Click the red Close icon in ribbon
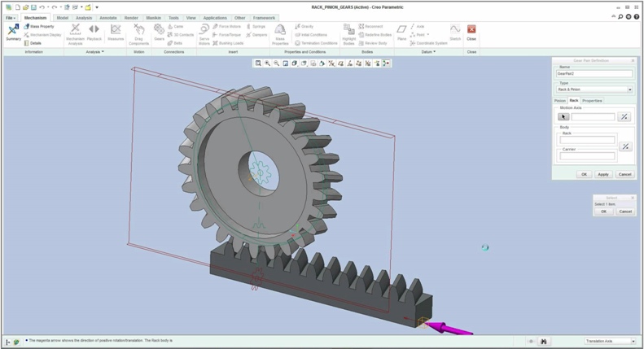 coord(471,30)
